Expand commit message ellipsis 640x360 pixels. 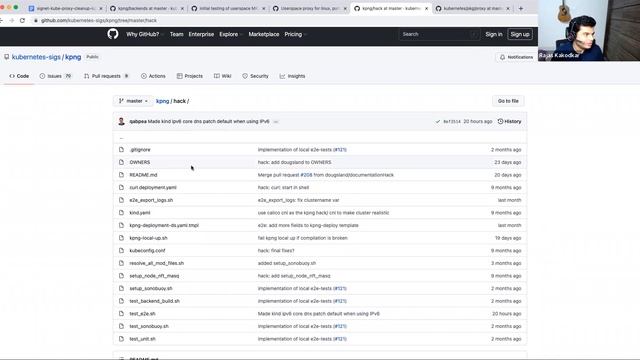276,122
